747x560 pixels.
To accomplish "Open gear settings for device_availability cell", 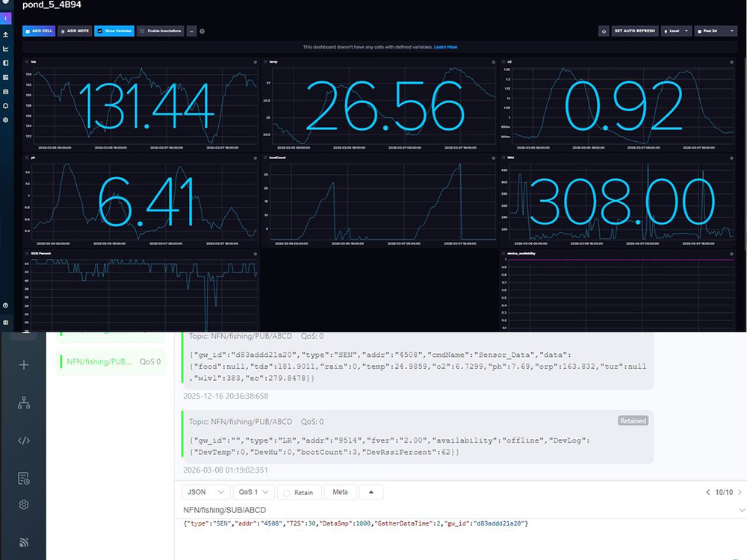I will (732, 254).
